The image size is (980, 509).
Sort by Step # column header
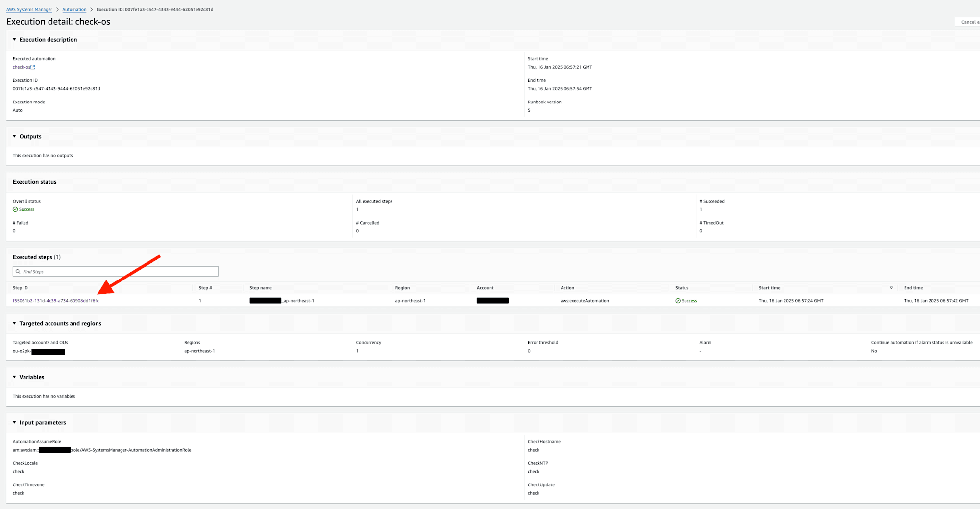(205, 288)
